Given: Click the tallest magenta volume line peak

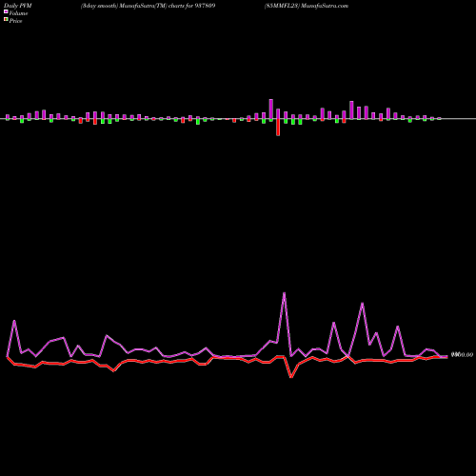Looking at the screenshot, I should (284, 293).
